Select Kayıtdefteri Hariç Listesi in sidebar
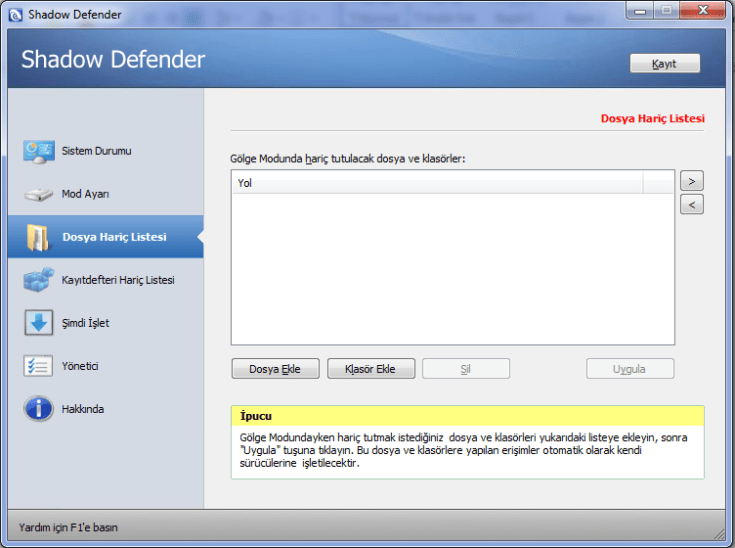This screenshot has height=548, width=735. (118, 280)
